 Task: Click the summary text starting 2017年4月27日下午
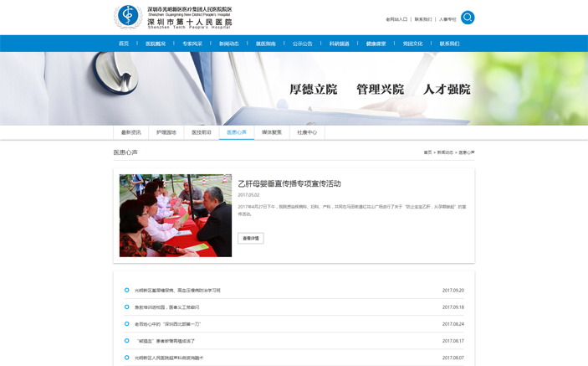coord(352,210)
